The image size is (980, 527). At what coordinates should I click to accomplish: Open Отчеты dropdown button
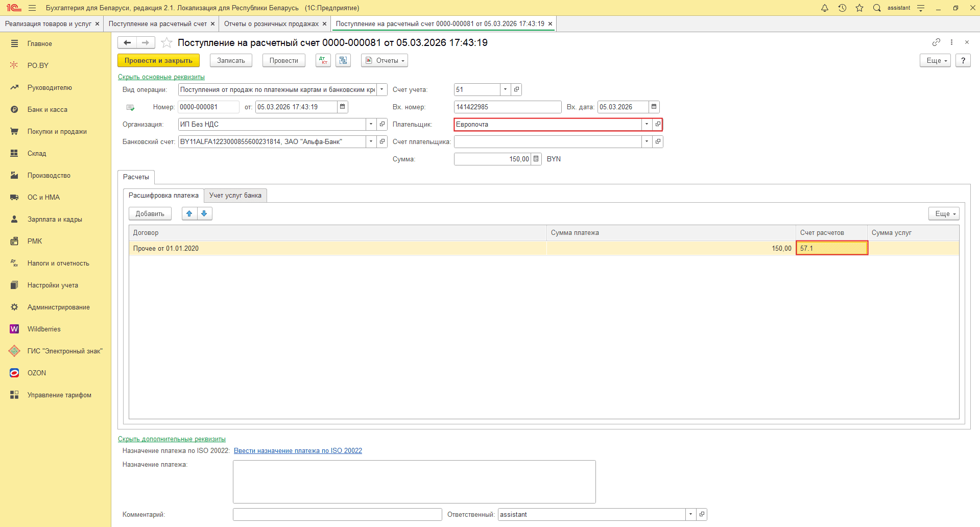point(385,60)
